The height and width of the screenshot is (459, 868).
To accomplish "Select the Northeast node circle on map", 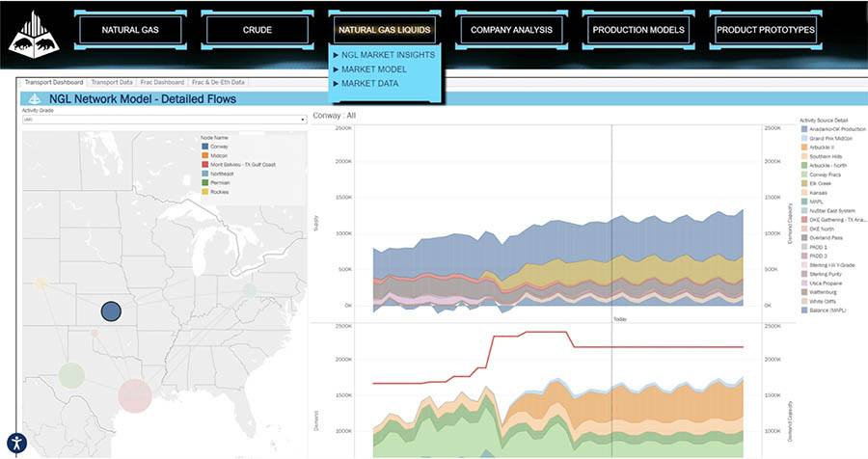I will point(250,289).
